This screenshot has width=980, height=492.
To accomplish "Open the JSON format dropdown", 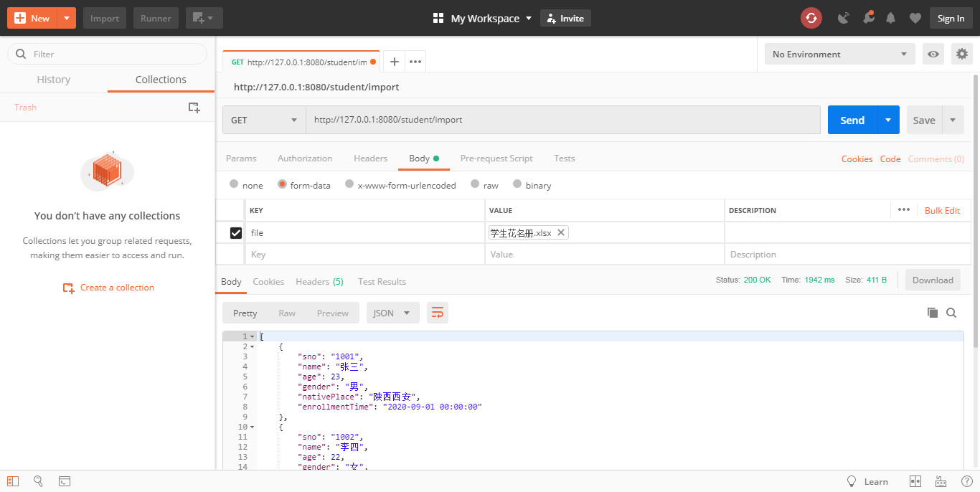I will pos(392,313).
